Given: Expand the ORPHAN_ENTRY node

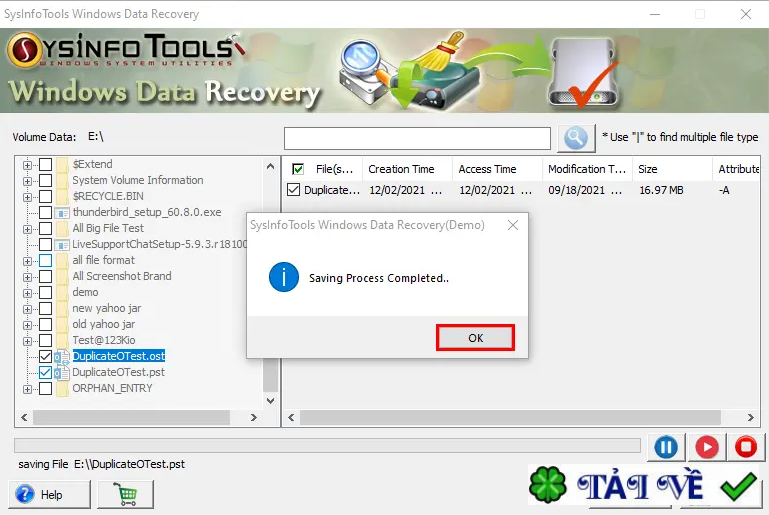Looking at the screenshot, I should pyautogui.click(x=27, y=389).
